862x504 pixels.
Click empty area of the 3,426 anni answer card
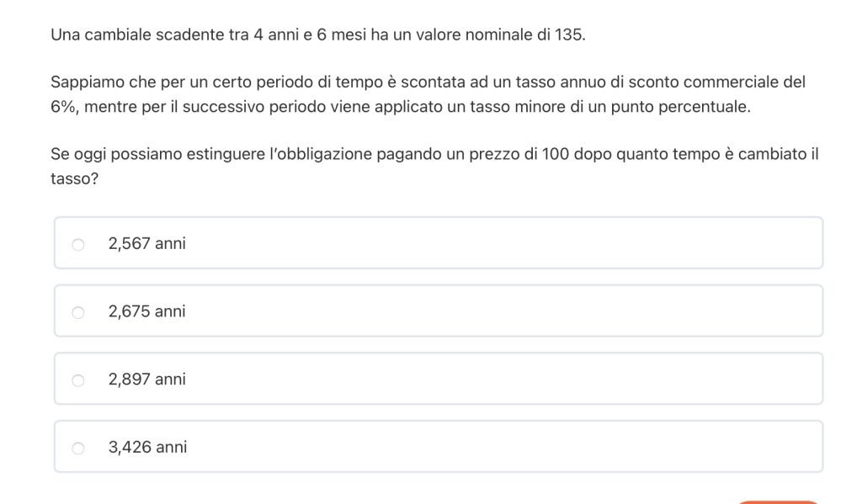pos(505,448)
